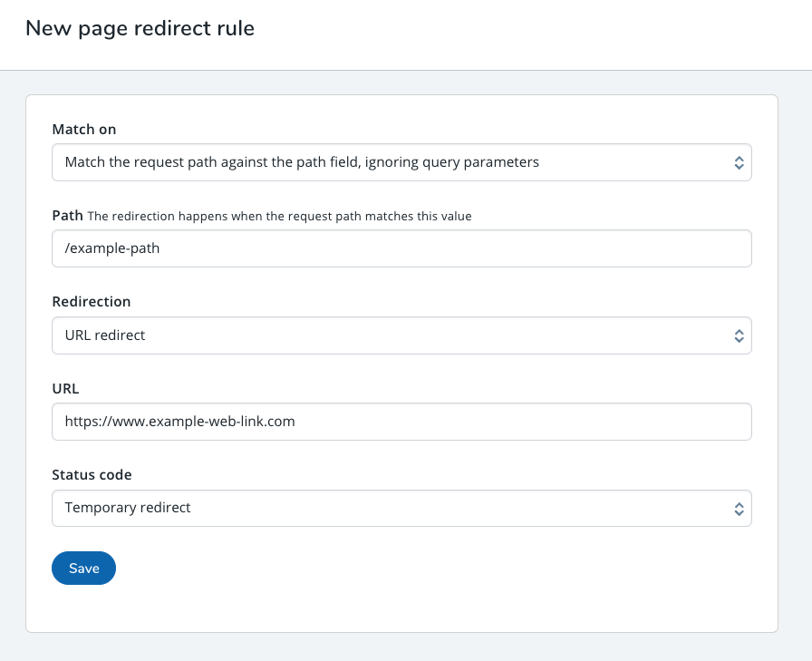Click the path matching description text
The image size is (812, 661).
[x=279, y=216]
